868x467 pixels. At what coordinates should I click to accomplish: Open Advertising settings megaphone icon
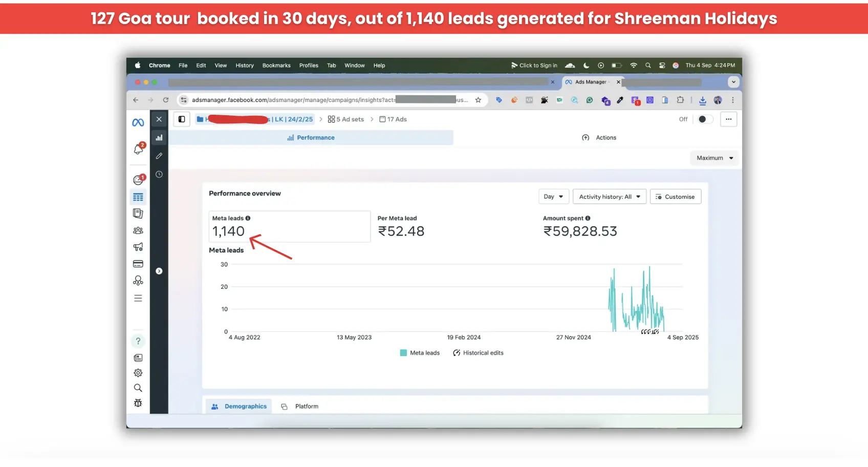[138, 247]
